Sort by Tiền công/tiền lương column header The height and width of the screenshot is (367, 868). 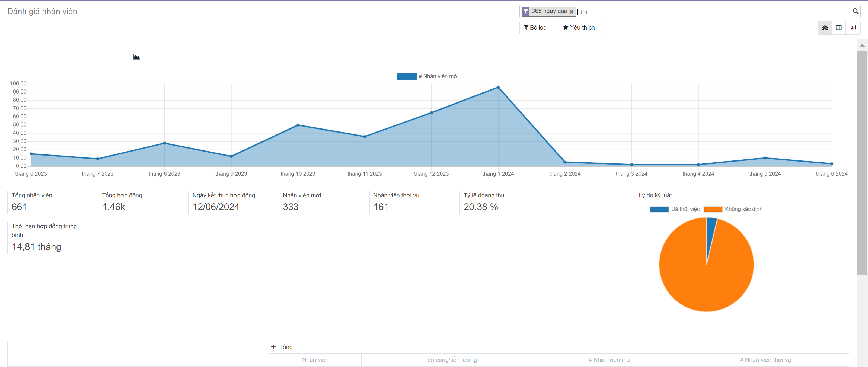(450, 360)
